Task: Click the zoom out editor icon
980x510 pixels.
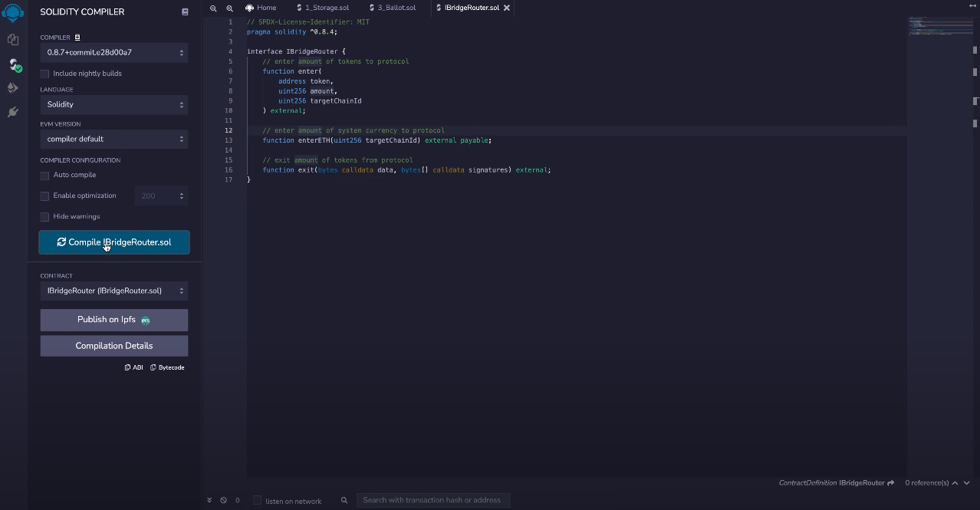Action: 214,8
